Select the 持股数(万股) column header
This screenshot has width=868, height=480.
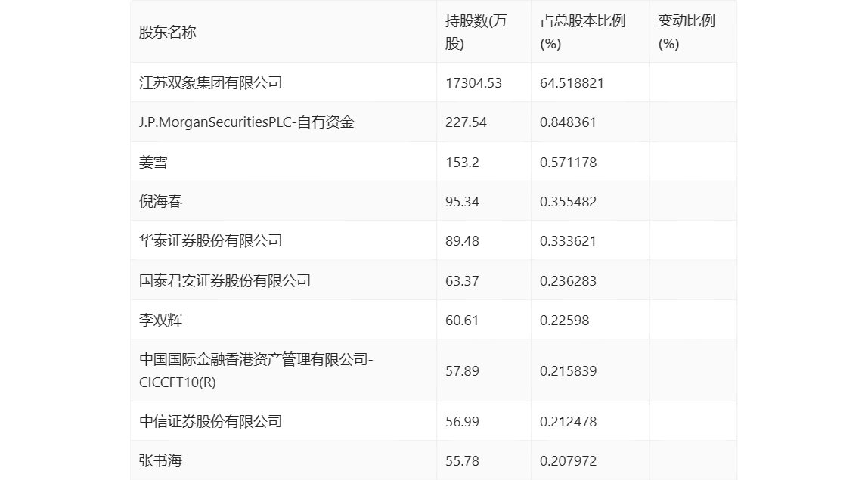click(476, 32)
